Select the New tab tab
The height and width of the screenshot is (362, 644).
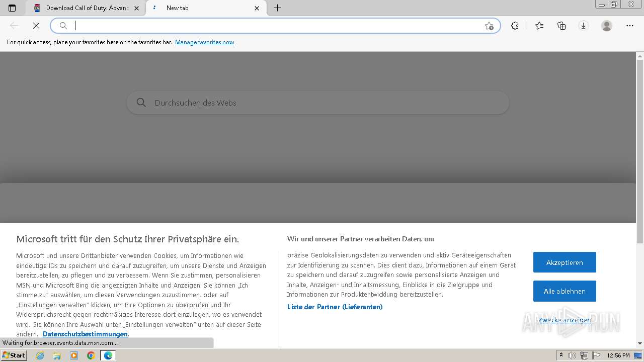pyautogui.click(x=206, y=8)
